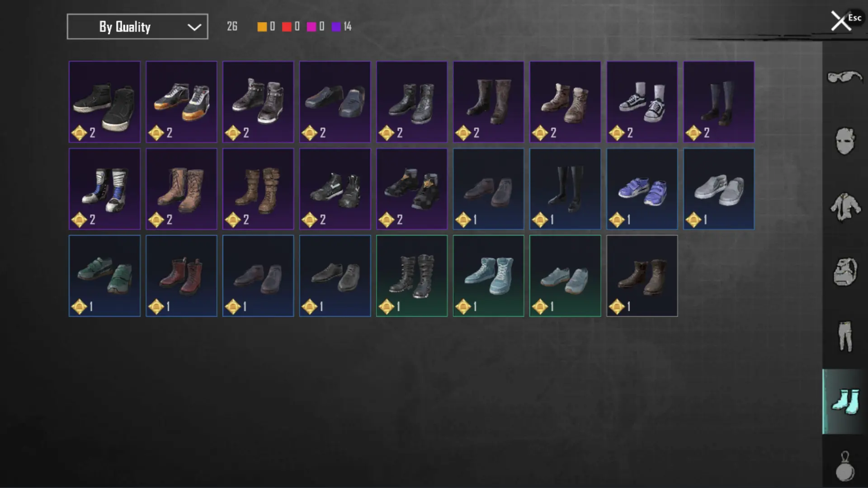The image size is (868, 488).
Task: Select the orange-soled sneakers item
Action: [x=181, y=102]
